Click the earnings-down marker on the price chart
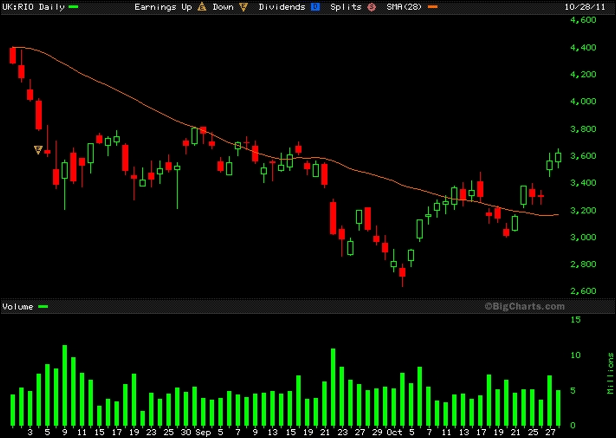Viewport: 616px width, 438px height. click(x=38, y=150)
